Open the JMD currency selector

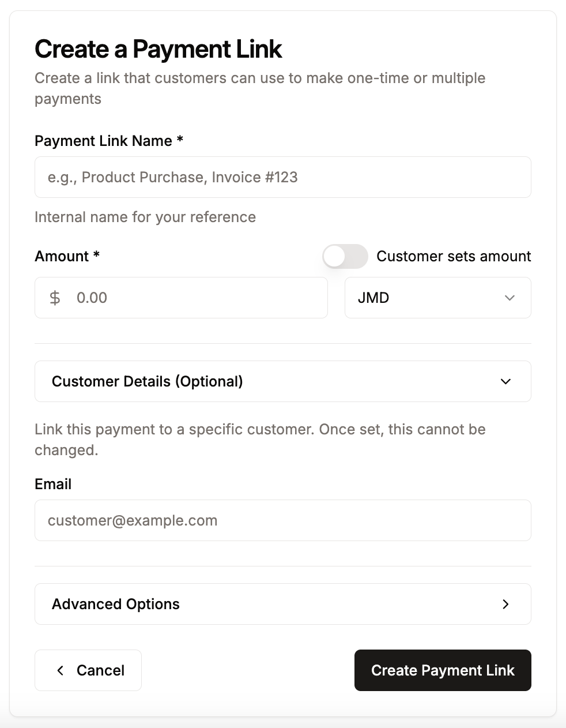[437, 298]
